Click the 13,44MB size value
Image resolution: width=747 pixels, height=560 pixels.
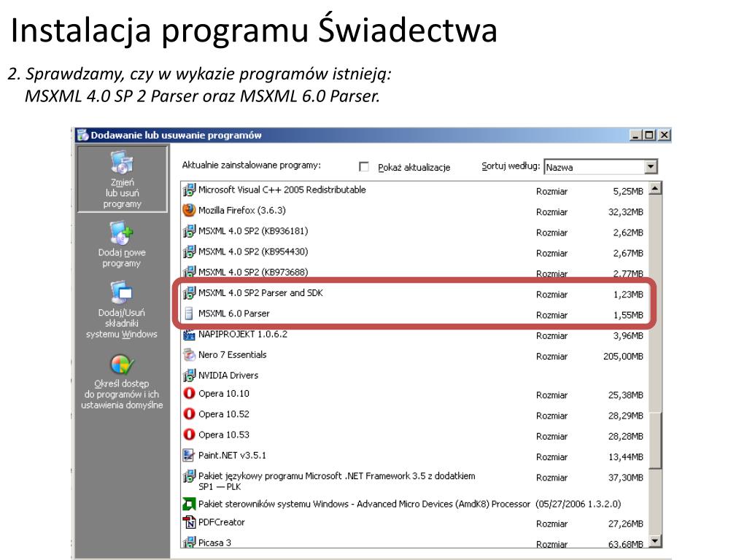[625, 457]
